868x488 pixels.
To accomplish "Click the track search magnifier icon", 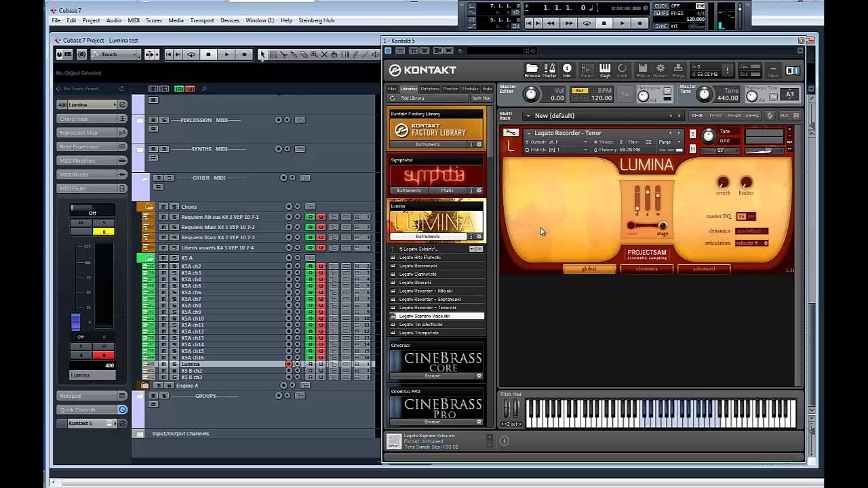I will (x=203, y=89).
